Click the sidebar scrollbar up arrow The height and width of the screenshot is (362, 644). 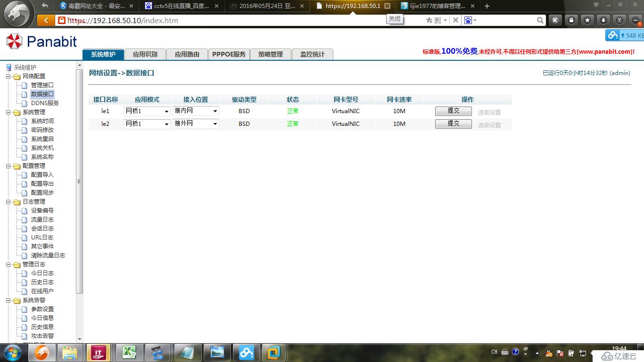pyautogui.click(x=79, y=66)
